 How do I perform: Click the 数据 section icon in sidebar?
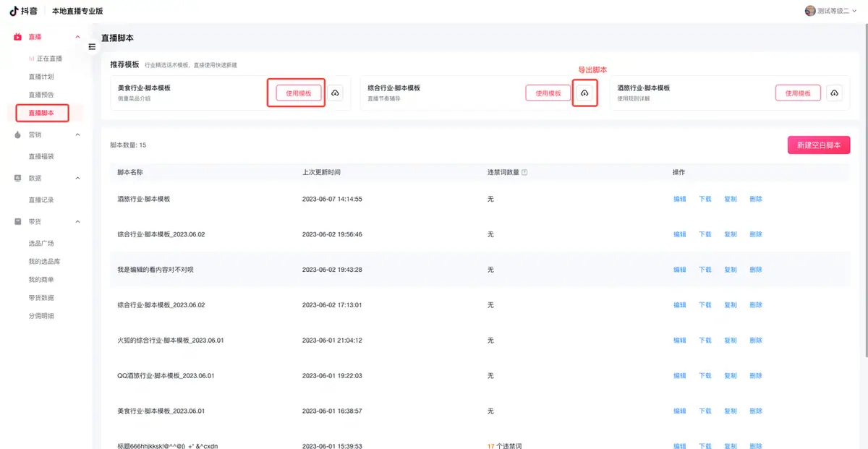(x=17, y=178)
